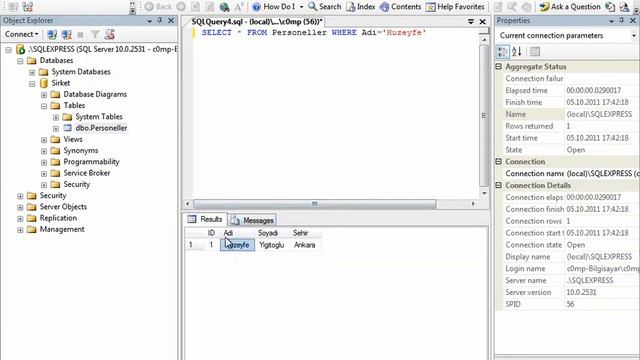This screenshot has width=640, height=360.
Task: Click the SQLEXPRESS server icon
Action: tap(20, 49)
